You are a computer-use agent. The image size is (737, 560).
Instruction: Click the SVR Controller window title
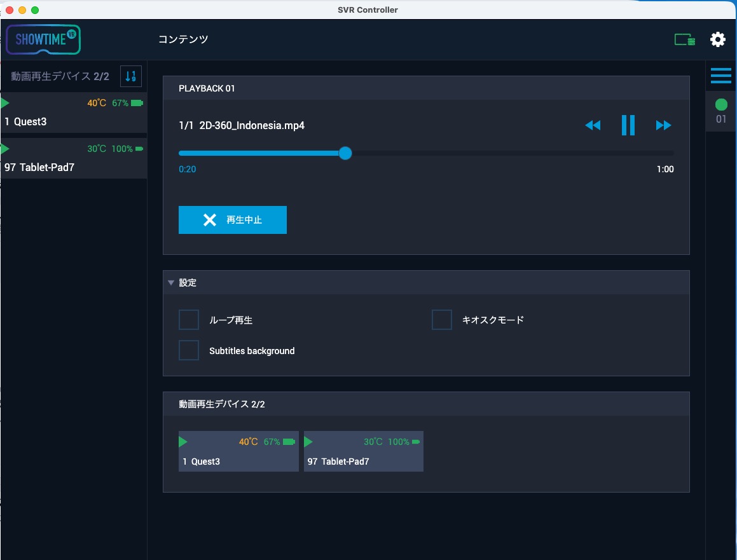click(x=368, y=10)
